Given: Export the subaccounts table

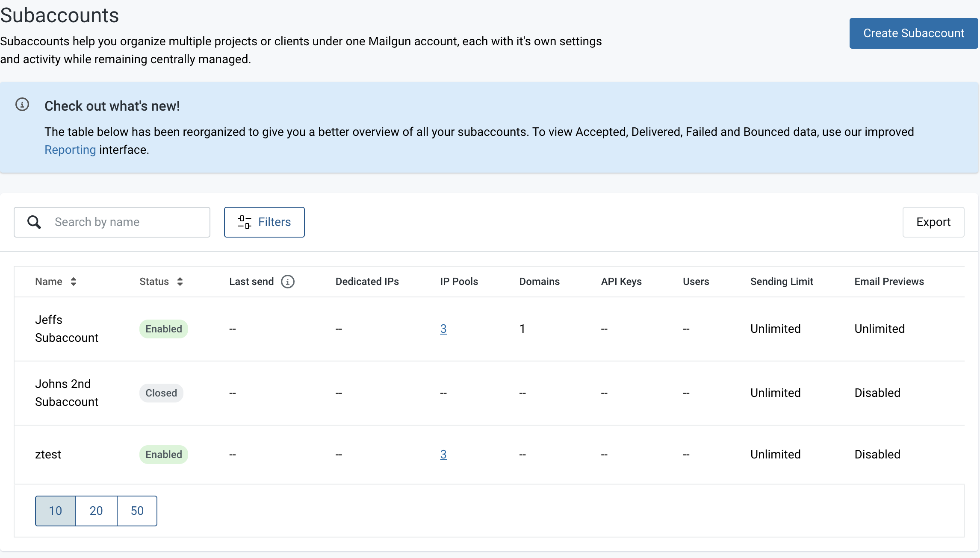Looking at the screenshot, I should (933, 222).
